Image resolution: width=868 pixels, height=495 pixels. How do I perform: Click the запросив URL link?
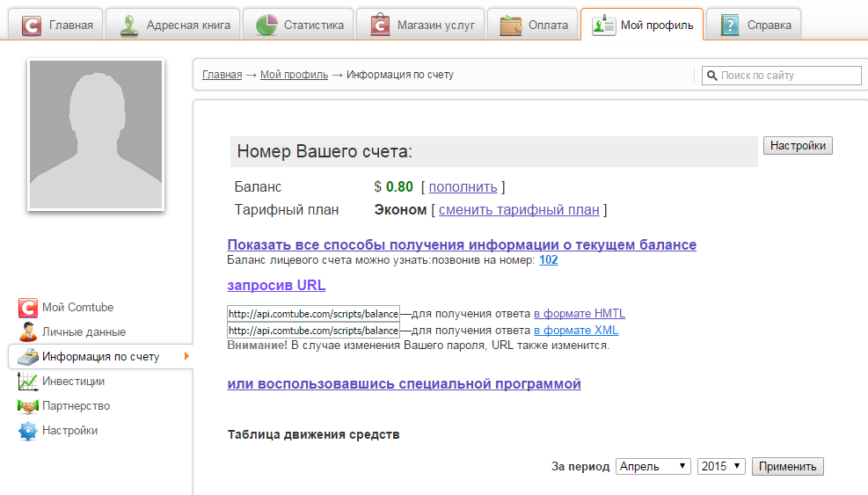[x=276, y=285]
